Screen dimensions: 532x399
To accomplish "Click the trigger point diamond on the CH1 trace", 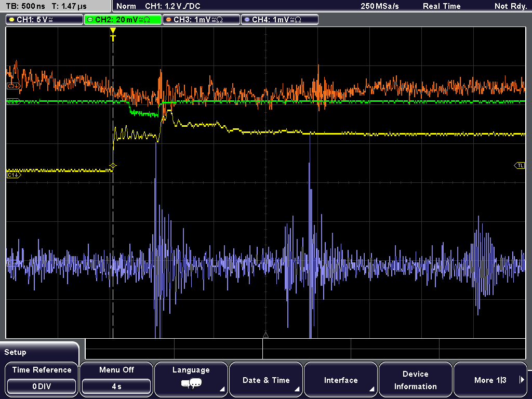I will pyautogui.click(x=113, y=166).
